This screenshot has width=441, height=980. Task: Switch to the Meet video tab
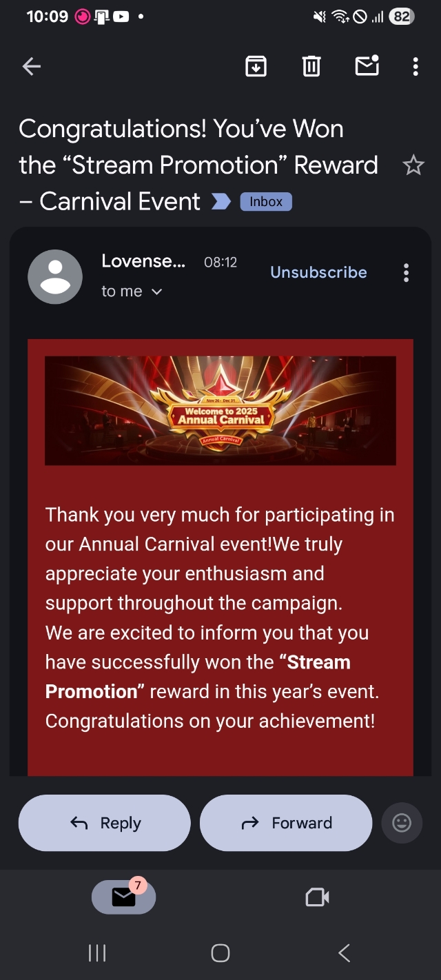(317, 897)
